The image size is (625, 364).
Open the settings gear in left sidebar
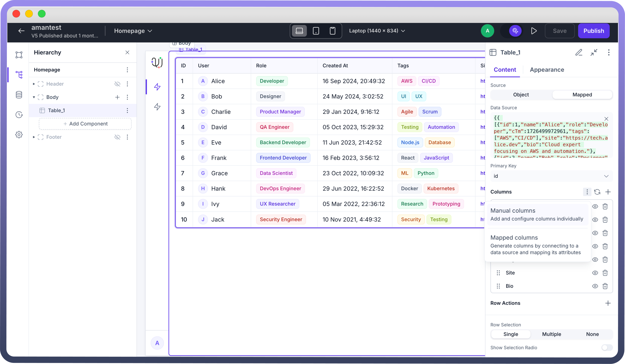point(19,134)
